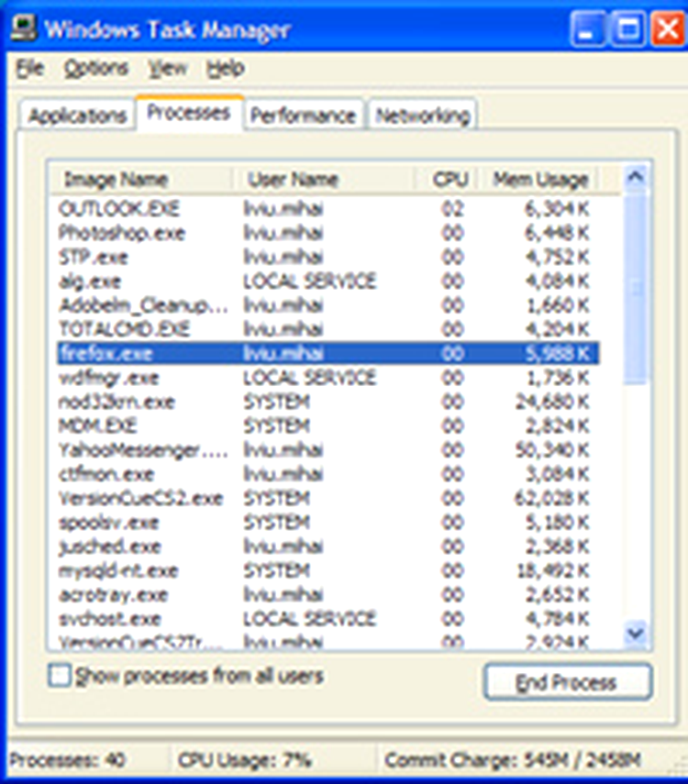688x784 pixels.
Task: Select the Photoshop.exe process
Action: 327,233
